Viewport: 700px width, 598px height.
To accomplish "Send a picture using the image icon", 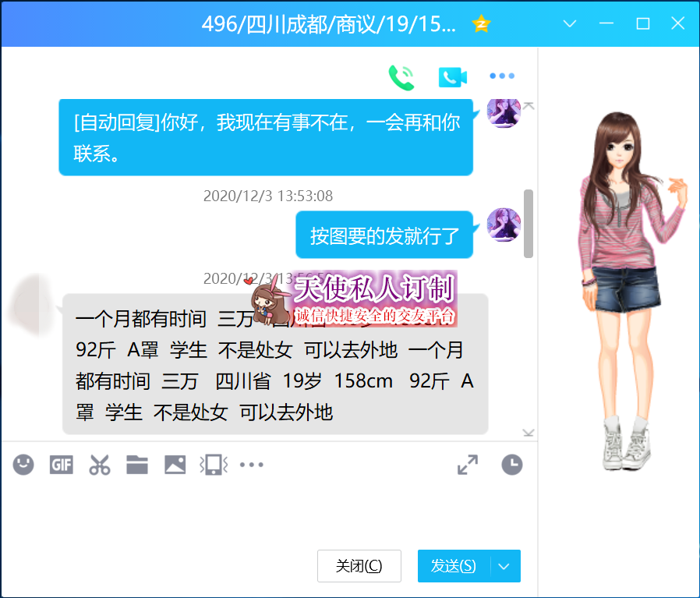I will pyautogui.click(x=175, y=464).
